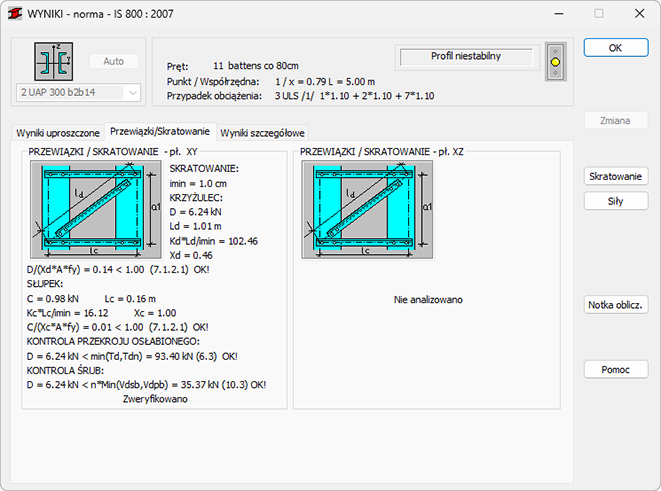Click the 'C/(Xc*A*fy) = 0.01 < 1.00' check line
661x491 pixels.
coord(118,327)
